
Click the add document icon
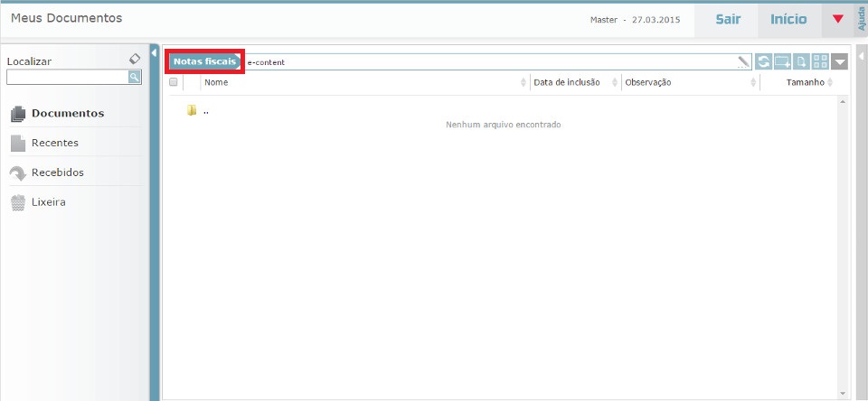point(802,62)
